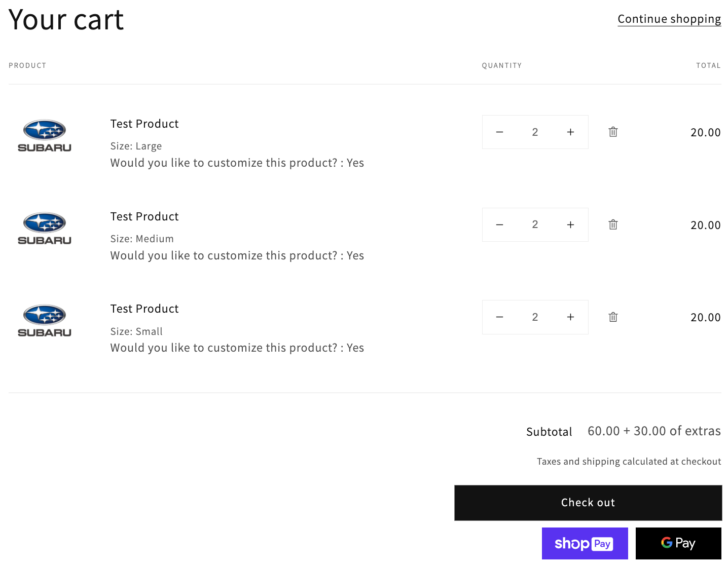The width and height of the screenshot is (728, 565).
Task: Reduce quantity of Small size product
Action: (499, 317)
